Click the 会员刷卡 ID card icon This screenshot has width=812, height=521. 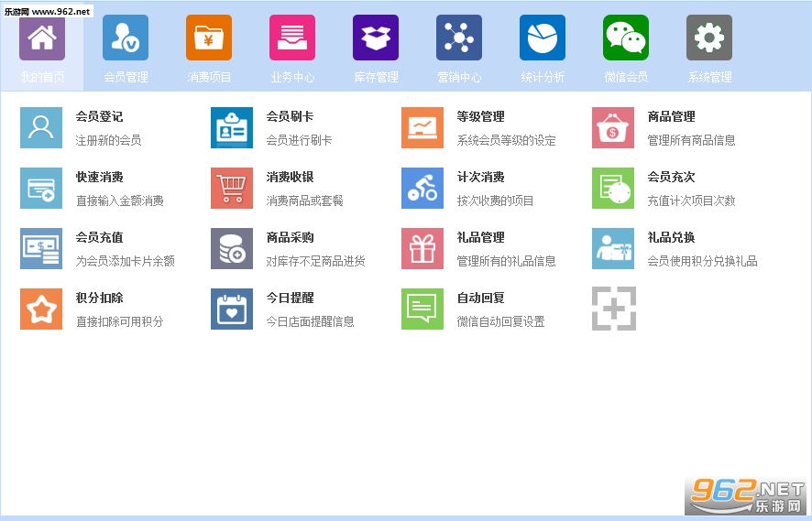coord(232,127)
